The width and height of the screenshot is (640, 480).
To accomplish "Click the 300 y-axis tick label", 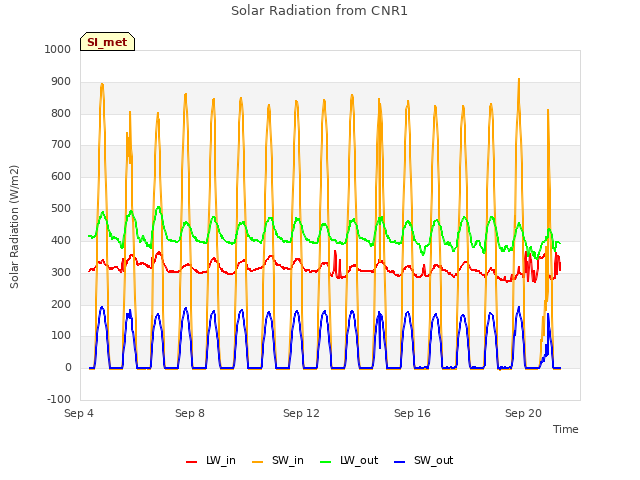I will 61,272.
